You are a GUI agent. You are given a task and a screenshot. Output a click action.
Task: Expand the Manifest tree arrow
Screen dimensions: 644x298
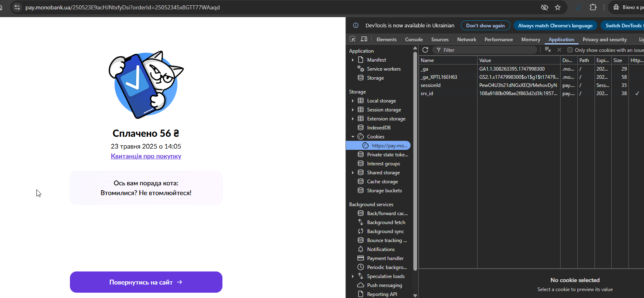point(353,60)
